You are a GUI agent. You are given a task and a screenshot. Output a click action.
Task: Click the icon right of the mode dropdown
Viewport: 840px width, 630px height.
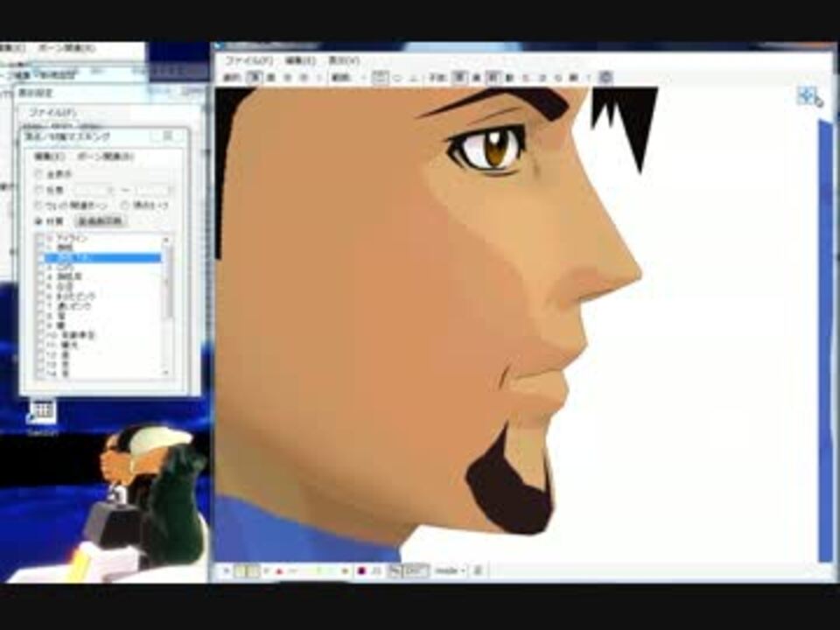click(x=479, y=571)
